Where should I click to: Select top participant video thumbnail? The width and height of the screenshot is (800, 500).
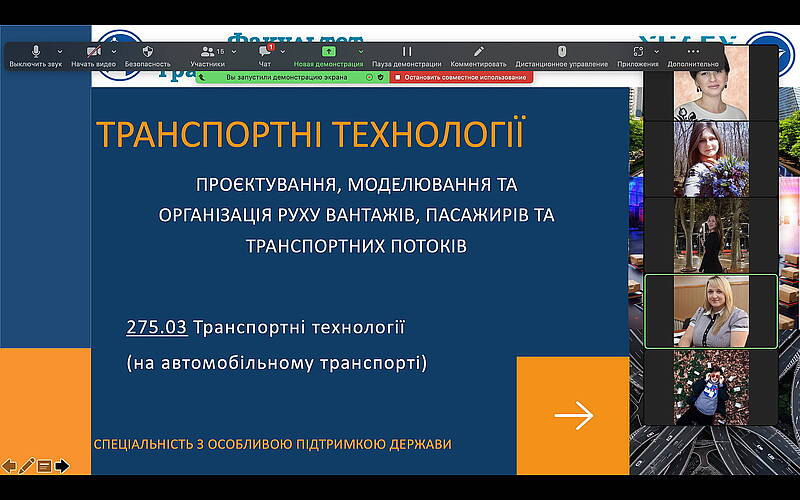[x=711, y=83]
